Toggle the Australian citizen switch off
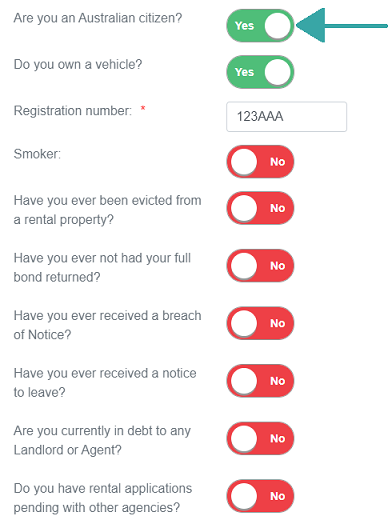This screenshot has height=524, width=392. 260,26
